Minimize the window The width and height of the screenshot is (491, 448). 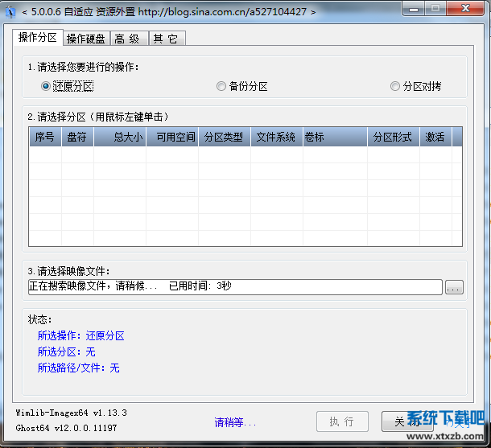tap(414, 9)
